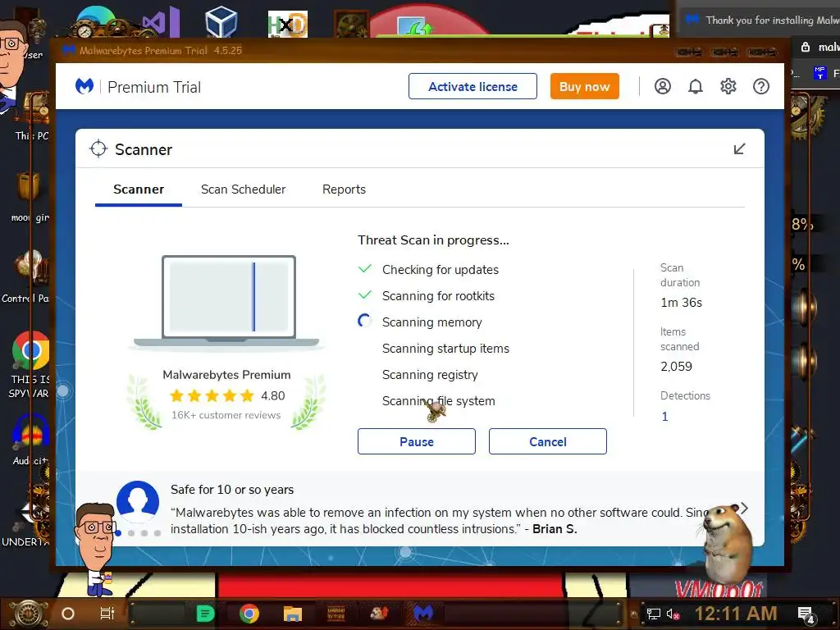Click the Threat Scan in progress heading
This screenshot has height=630, width=840.
pos(433,240)
